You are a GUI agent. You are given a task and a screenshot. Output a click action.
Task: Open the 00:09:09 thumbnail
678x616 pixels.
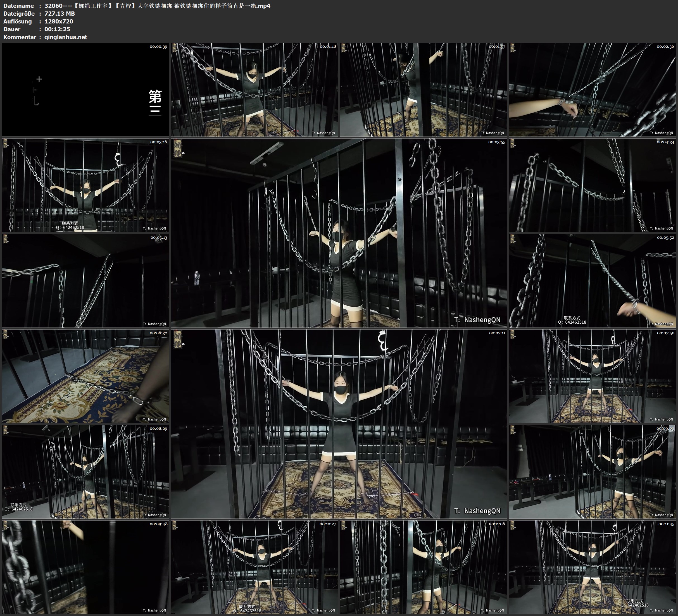click(x=592, y=471)
